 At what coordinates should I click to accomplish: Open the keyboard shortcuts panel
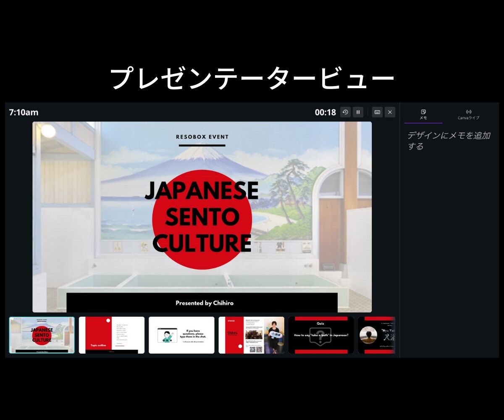[377, 112]
